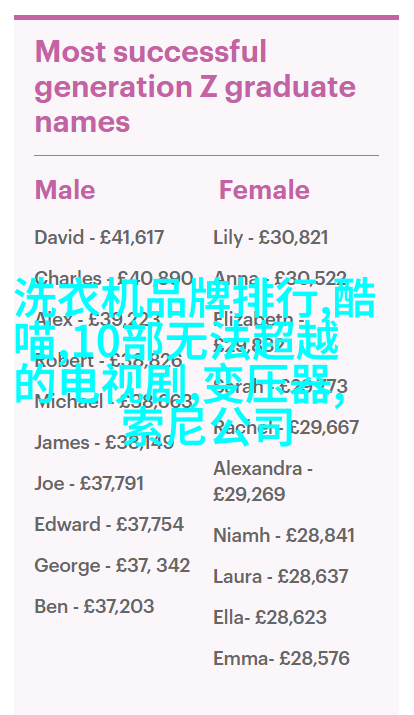Image resolution: width=414 pixels, height=715 pixels.
Task: Click the cyan Chinese watermark text overlay
Action: pyautogui.click(x=195, y=362)
